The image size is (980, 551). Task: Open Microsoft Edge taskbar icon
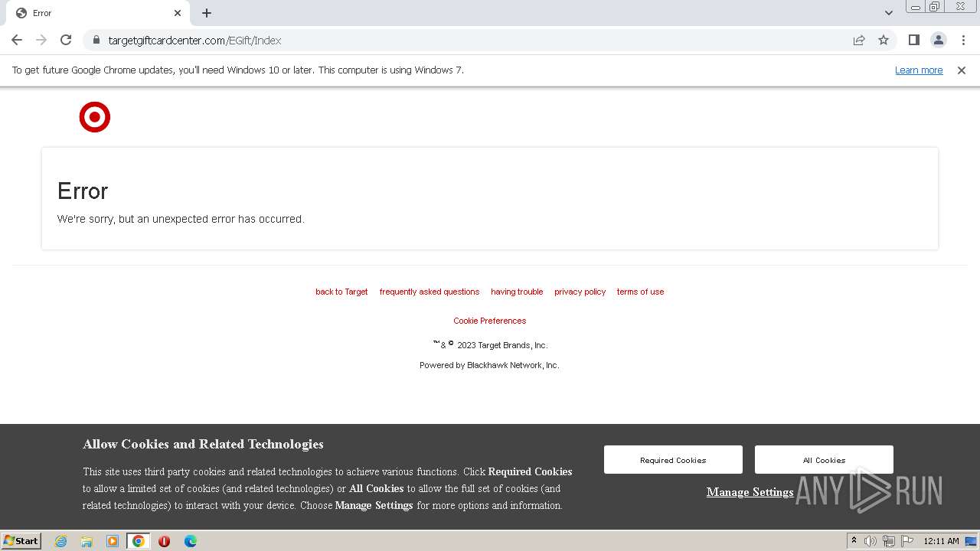[x=191, y=541]
